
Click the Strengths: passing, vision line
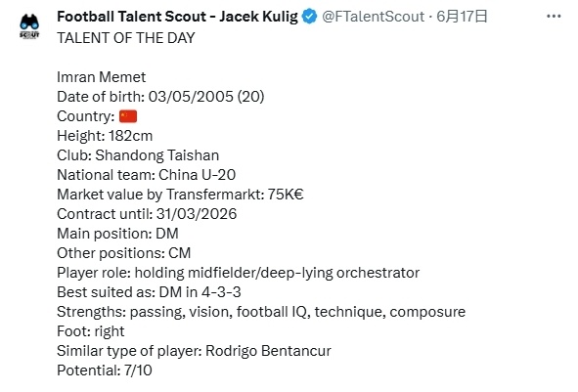pyautogui.click(x=261, y=312)
